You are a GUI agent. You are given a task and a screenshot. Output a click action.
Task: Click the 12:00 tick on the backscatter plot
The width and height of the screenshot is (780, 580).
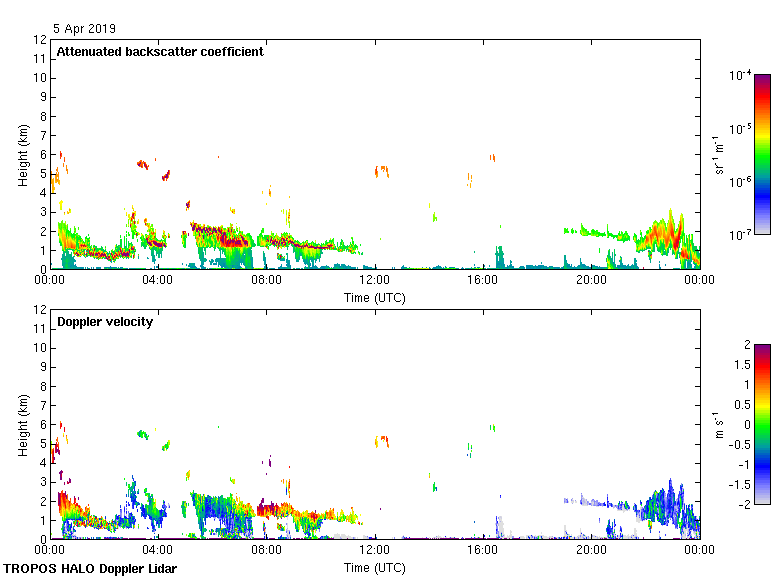(374, 281)
